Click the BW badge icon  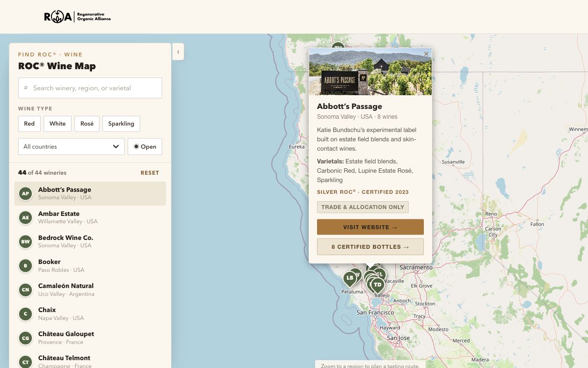(25, 241)
